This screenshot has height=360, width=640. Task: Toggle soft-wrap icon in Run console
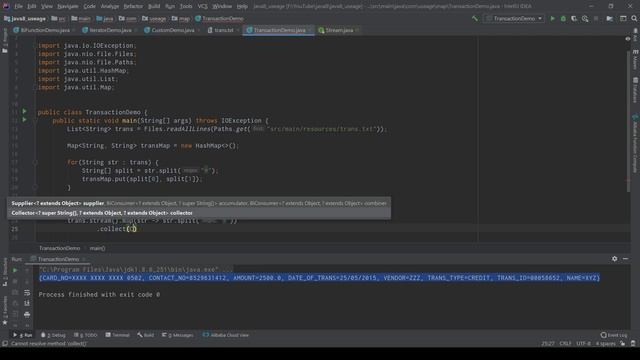click(27, 292)
